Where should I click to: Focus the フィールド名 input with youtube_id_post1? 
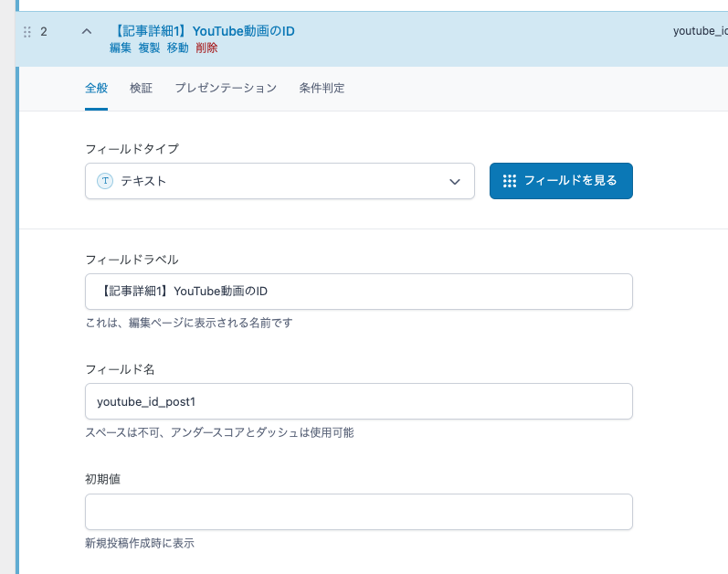tap(358, 401)
